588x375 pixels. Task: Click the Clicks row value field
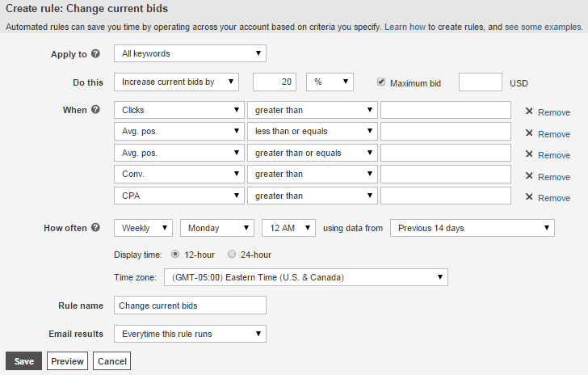pos(446,110)
